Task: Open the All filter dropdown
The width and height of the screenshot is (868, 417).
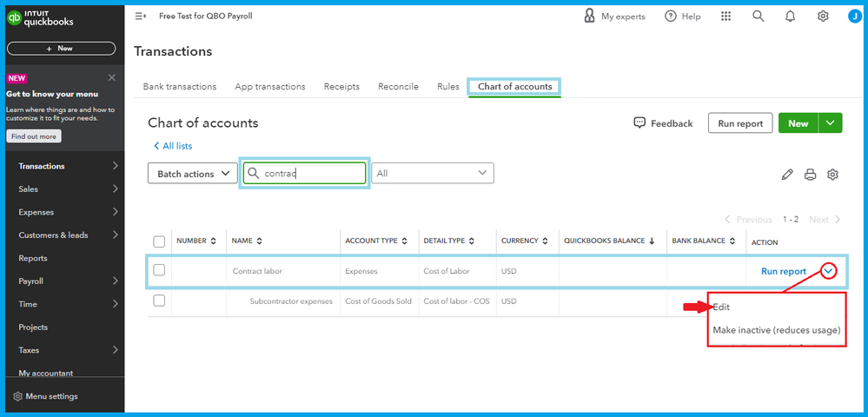Action: tap(433, 174)
